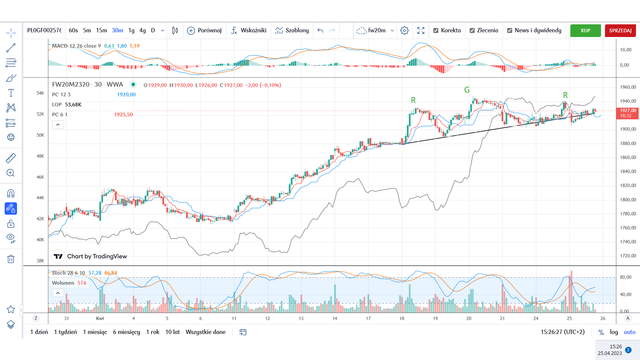The image size is (640, 360).
Task: Select the crosshair cursor tool
Action: tap(11, 33)
